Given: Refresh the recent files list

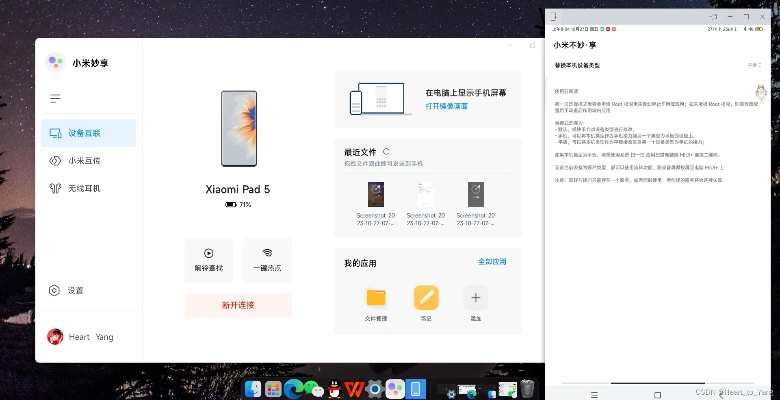Looking at the screenshot, I should click(x=386, y=151).
